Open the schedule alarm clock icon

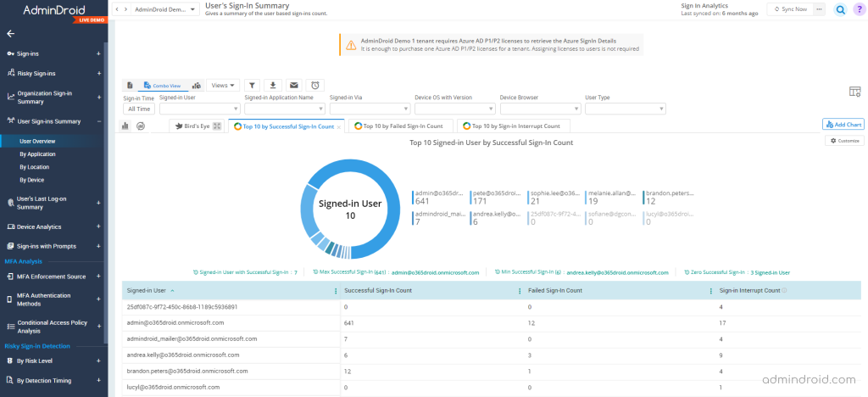pyautogui.click(x=315, y=86)
